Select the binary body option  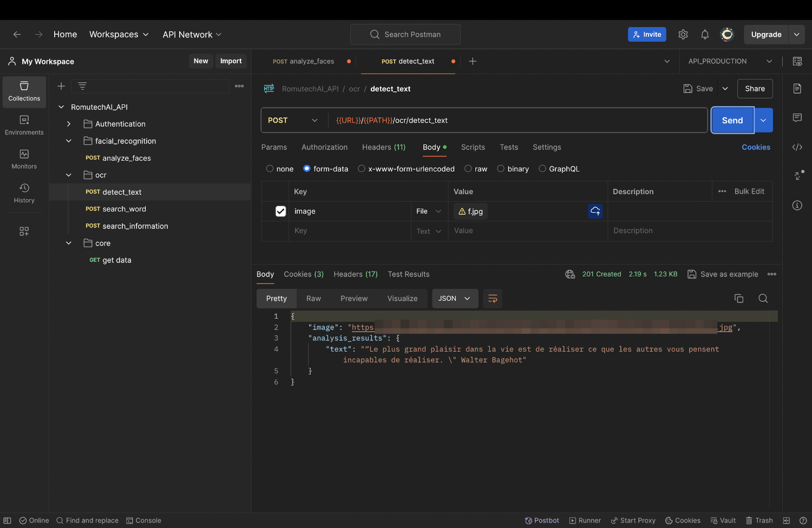click(501, 169)
